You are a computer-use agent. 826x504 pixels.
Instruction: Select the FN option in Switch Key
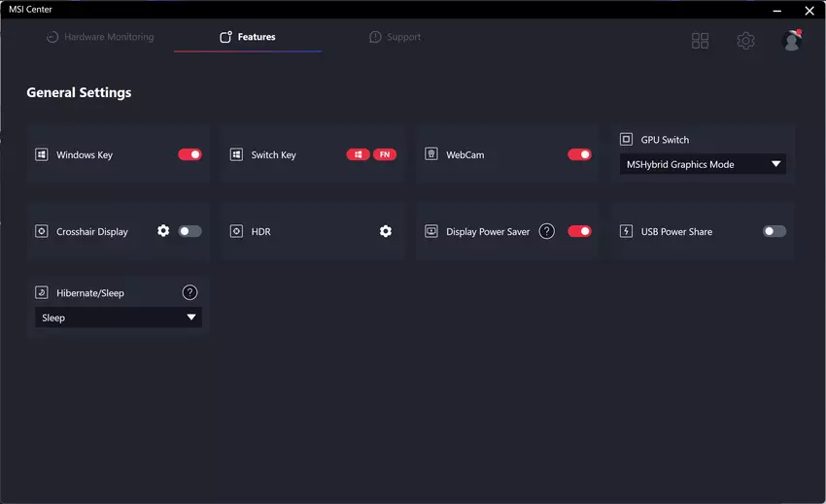(385, 154)
